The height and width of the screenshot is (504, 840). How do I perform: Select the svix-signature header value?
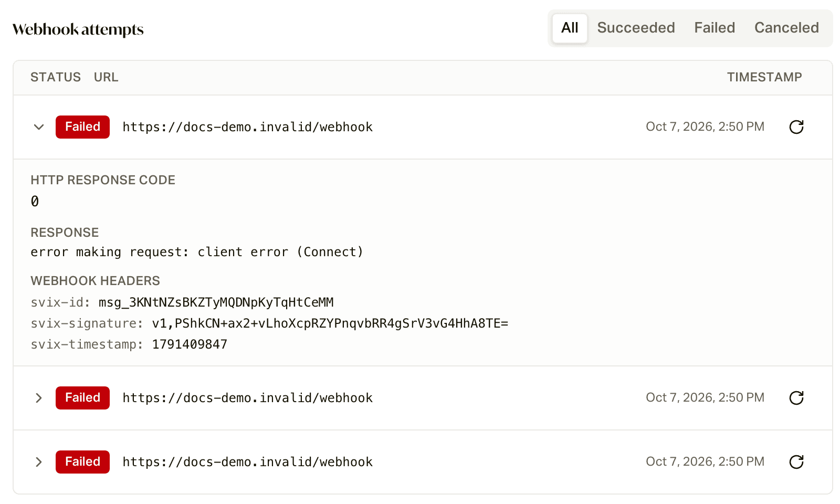click(330, 323)
